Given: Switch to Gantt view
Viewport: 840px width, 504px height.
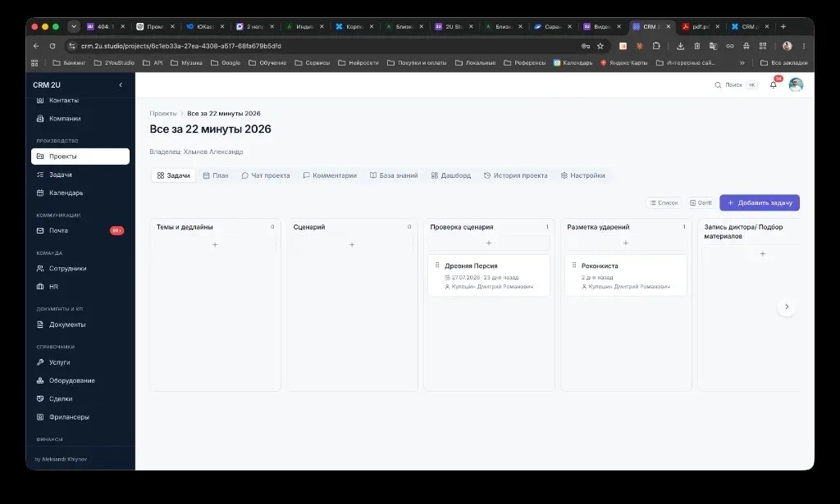Looking at the screenshot, I should tap(701, 202).
